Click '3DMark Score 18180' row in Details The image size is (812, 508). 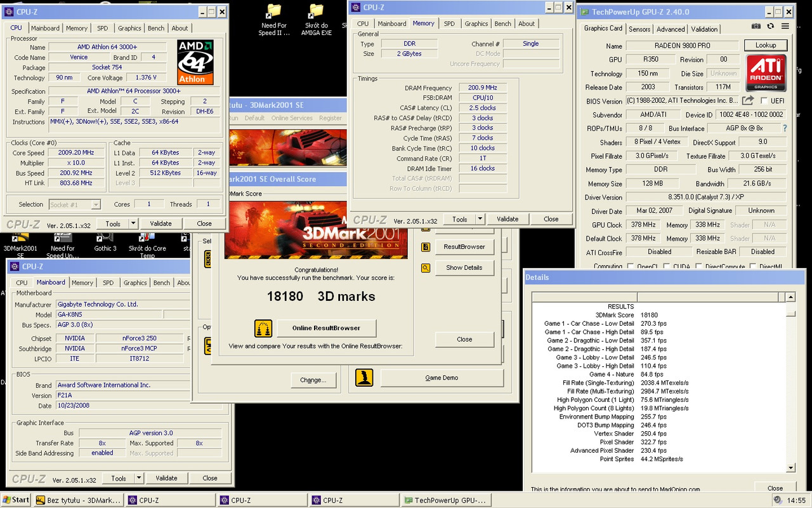pyautogui.click(x=625, y=315)
